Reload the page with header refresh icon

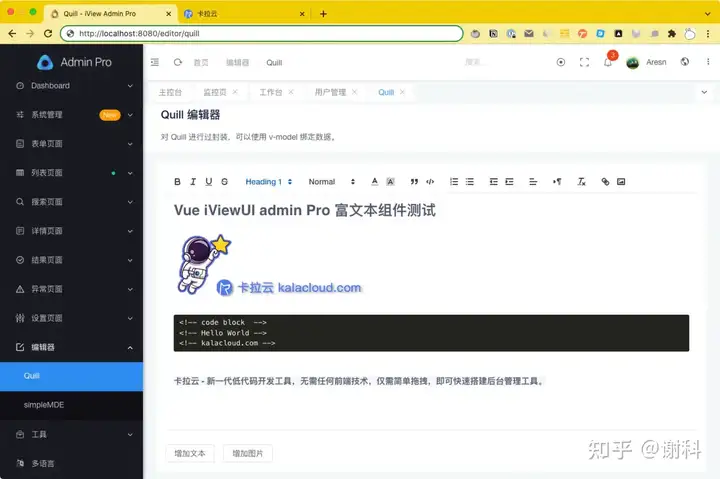178,62
